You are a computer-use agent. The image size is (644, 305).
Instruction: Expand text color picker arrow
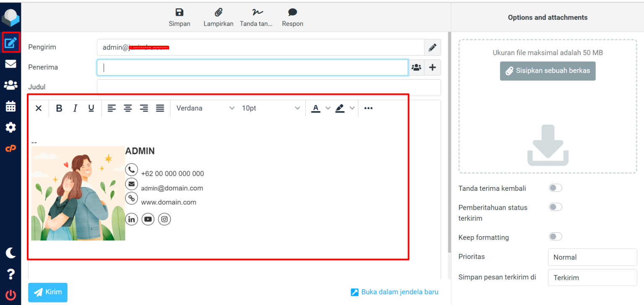point(328,108)
